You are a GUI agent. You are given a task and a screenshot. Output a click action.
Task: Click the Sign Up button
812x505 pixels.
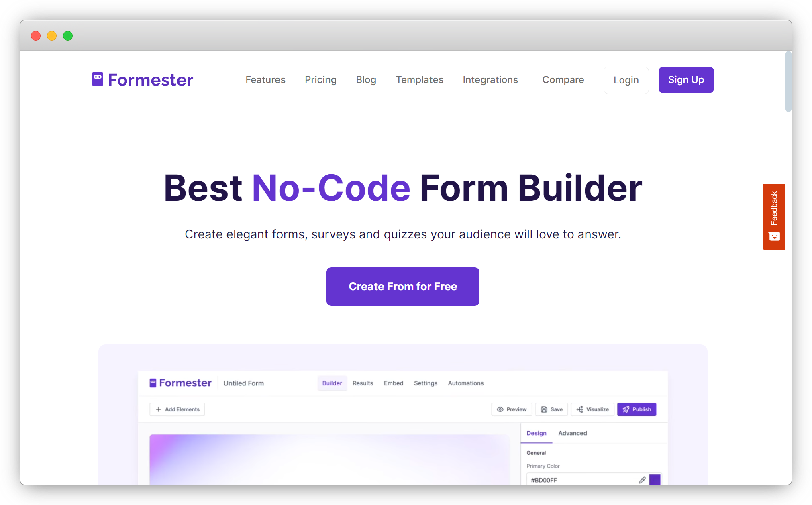click(686, 80)
